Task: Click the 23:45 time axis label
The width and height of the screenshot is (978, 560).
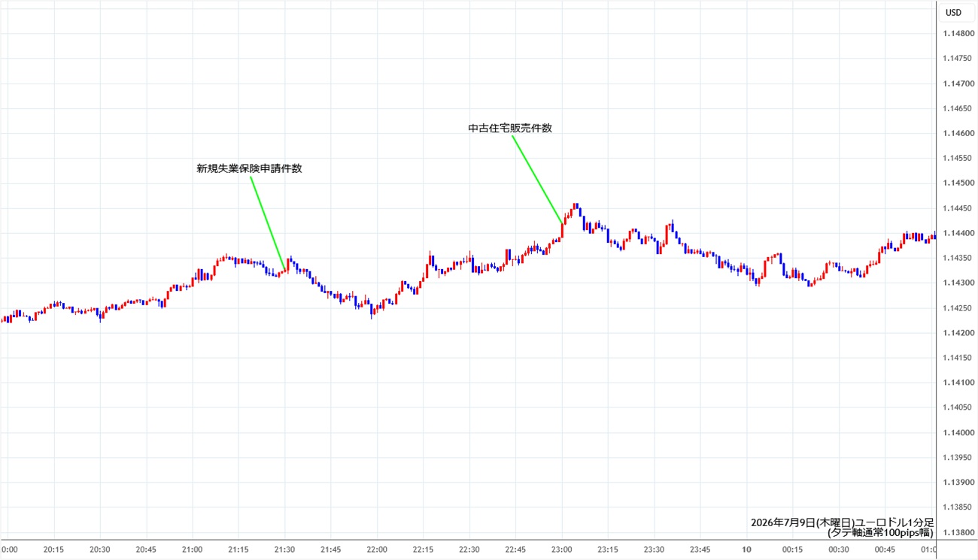Action: 700,549
